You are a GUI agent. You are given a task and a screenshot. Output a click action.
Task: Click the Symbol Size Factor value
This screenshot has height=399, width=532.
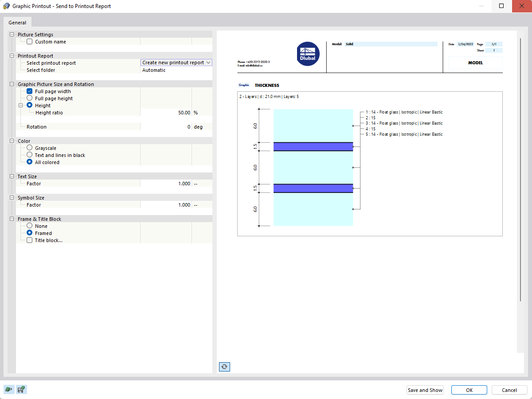[x=166, y=205]
